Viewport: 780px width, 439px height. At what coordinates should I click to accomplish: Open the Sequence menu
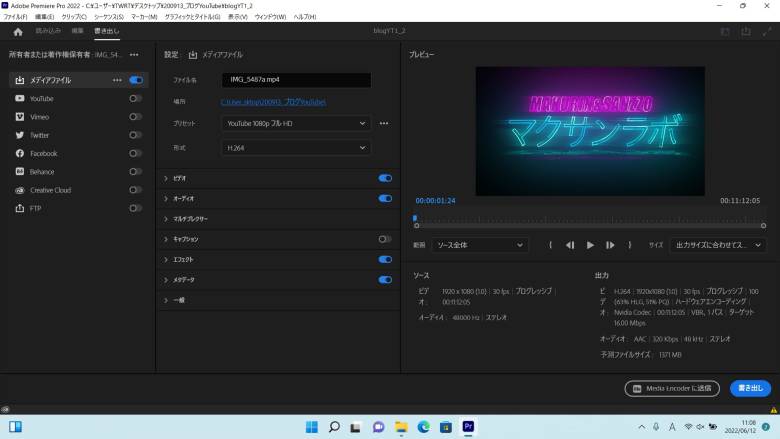108,17
